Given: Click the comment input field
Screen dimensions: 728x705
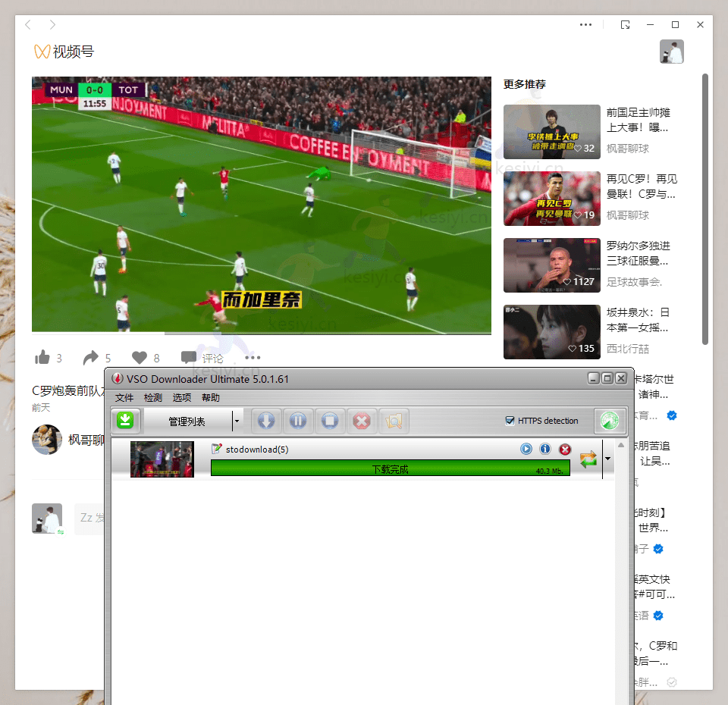Looking at the screenshot, I should (x=89, y=519).
